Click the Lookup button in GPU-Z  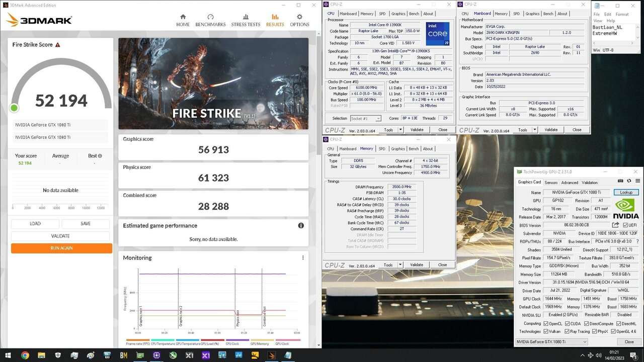(x=626, y=193)
